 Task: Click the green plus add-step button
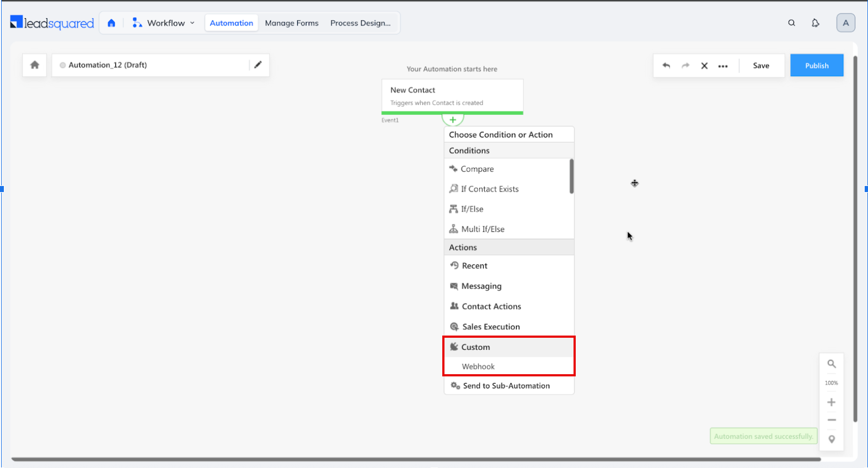coord(453,119)
